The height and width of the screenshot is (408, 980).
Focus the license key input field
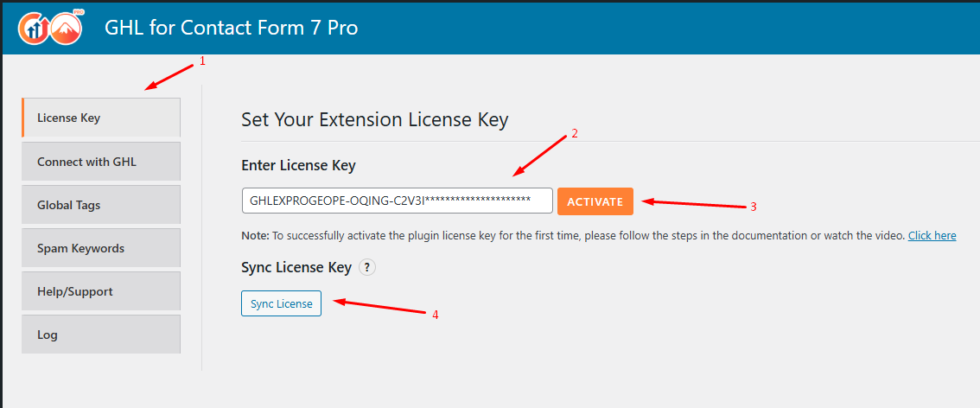tap(397, 201)
